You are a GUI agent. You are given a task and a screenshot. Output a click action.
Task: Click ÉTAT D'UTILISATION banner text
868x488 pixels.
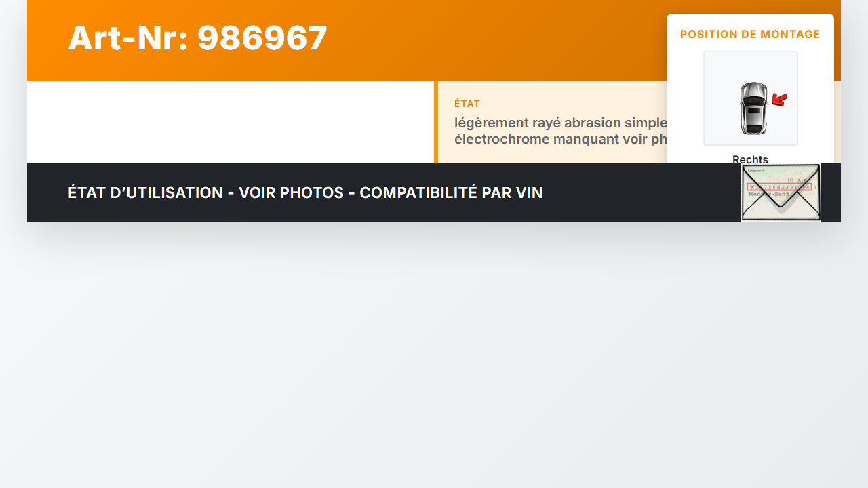click(145, 192)
